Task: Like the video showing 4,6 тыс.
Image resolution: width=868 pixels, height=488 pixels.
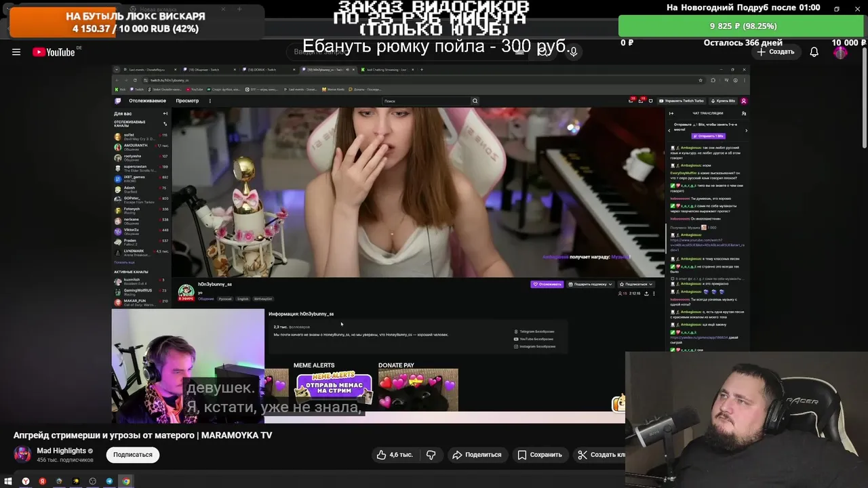Action: 395,455
